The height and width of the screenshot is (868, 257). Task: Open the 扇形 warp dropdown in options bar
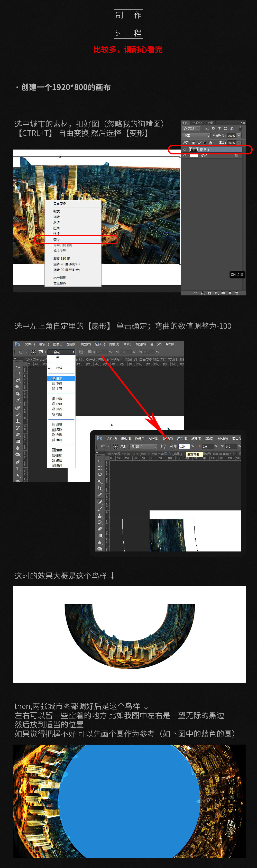coord(143,446)
